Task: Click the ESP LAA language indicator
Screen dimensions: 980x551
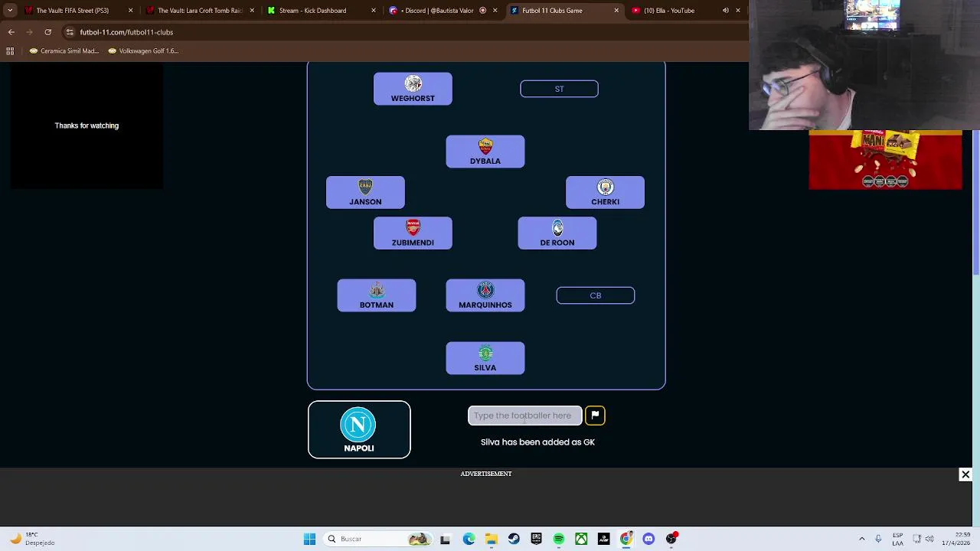Action: pyautogui.click(x=897, y=539)
